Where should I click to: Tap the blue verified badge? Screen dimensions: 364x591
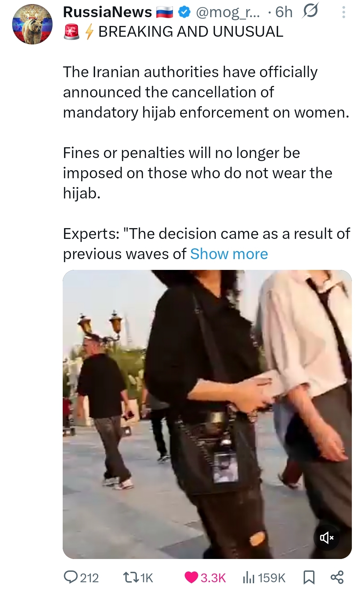(184, 12)
